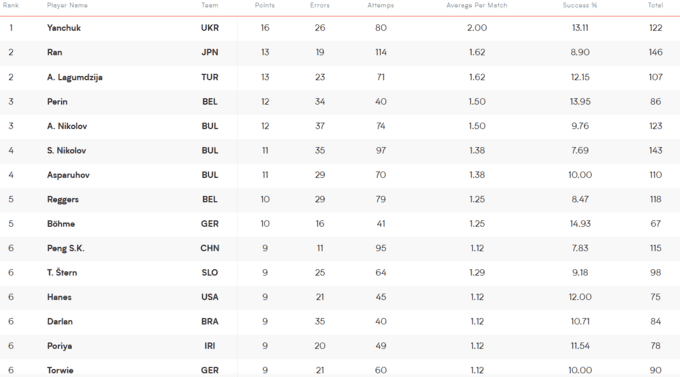
Task: Select the Ran player row
Action: coord(340,52)
